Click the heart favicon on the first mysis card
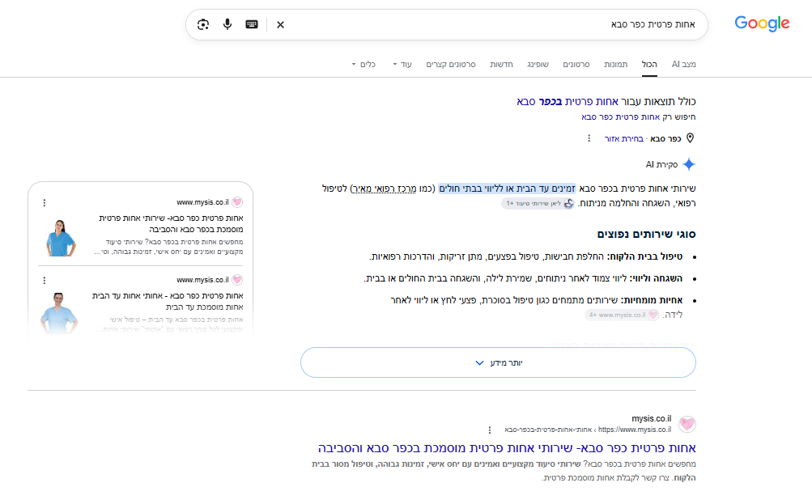 tap(237, 202)
